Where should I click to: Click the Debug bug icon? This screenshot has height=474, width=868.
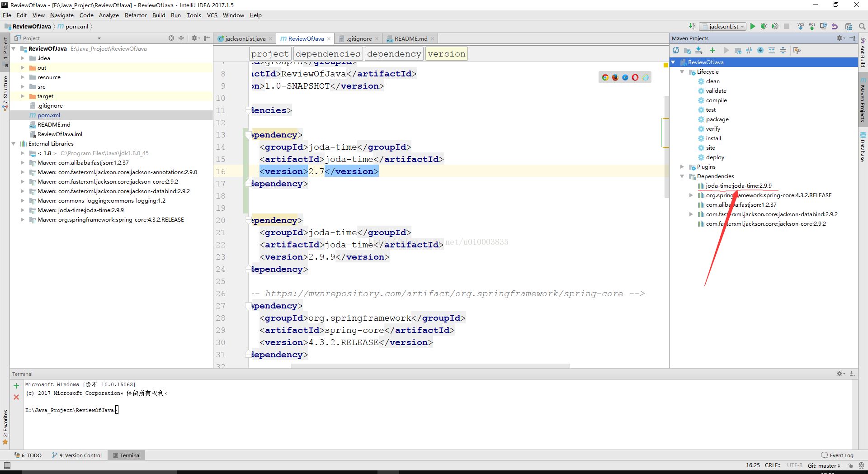764,27
